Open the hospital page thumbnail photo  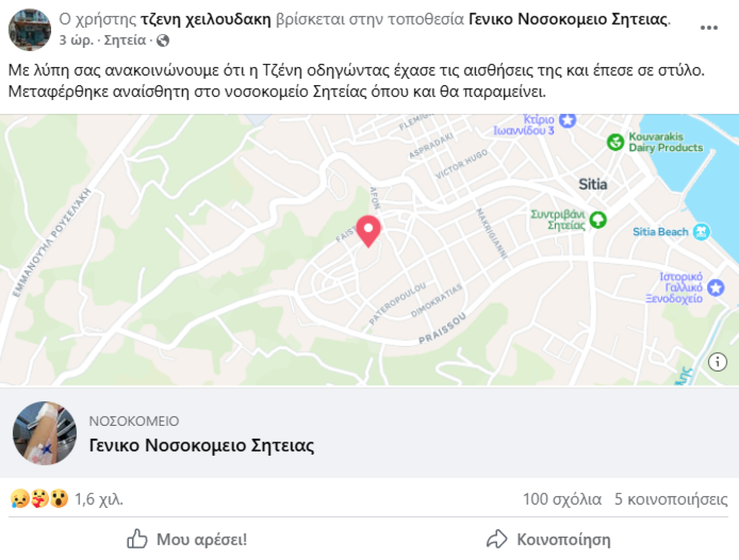(x=45, y=433)
